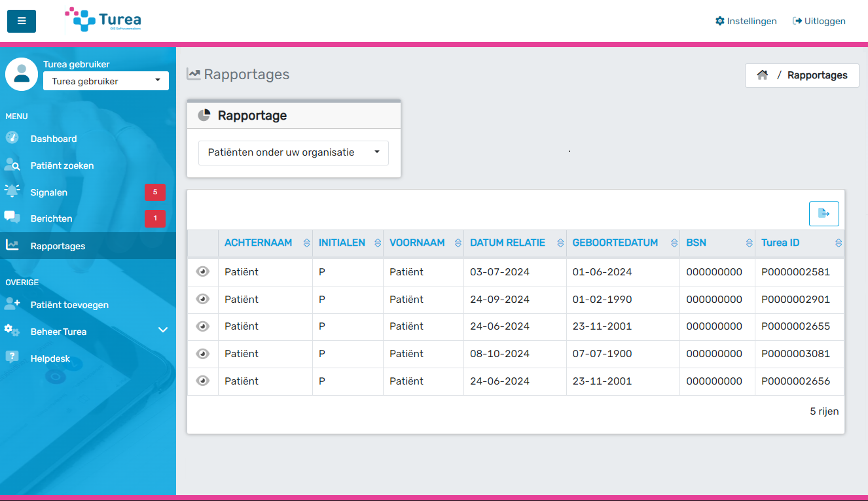Screen dimensions: 868x501
Task: Open Helpdesk in the sidebar
Action: (88, 358)
